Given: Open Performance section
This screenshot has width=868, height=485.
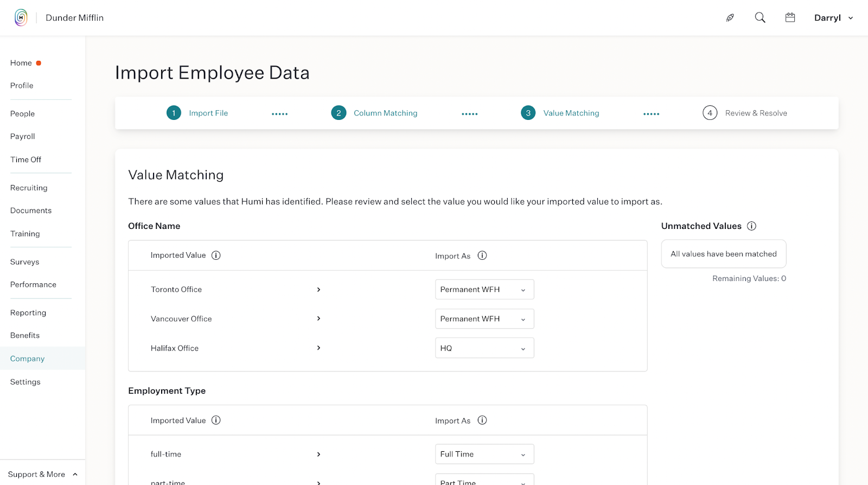Looking at the screenshot, I should 33,285.
